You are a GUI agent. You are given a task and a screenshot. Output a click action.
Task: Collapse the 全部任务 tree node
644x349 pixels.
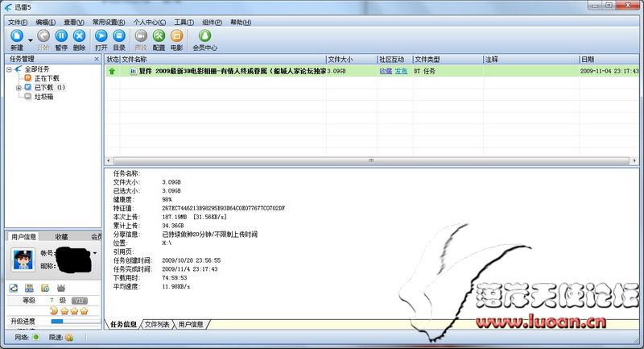(x=9, y=69)
